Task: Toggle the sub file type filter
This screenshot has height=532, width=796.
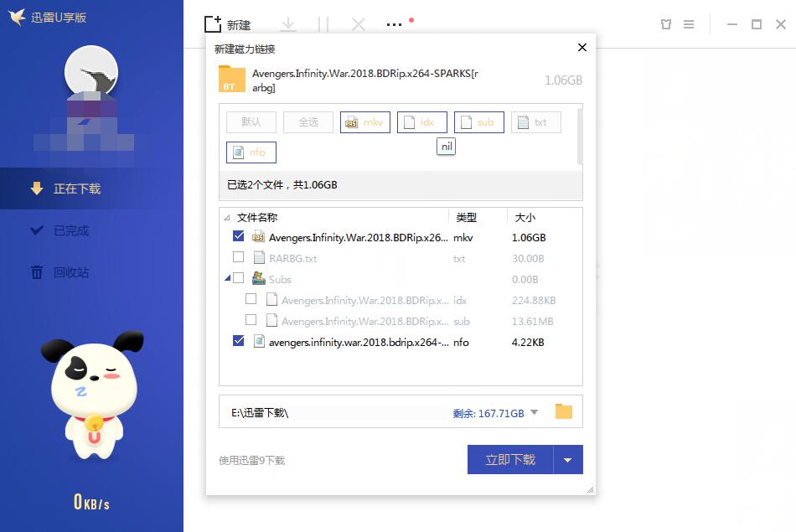Action: click(478, 121)
